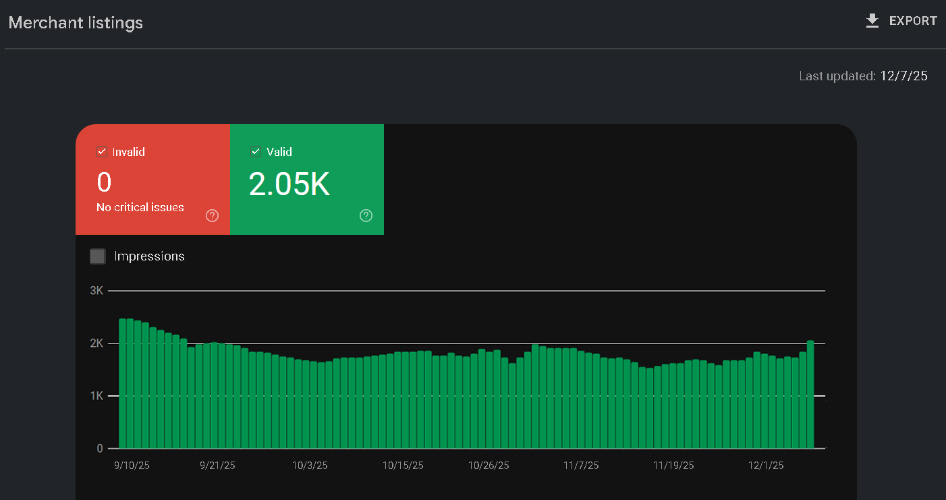
Task: Open help icon on the Invalid card
Action: click(212, 215)
